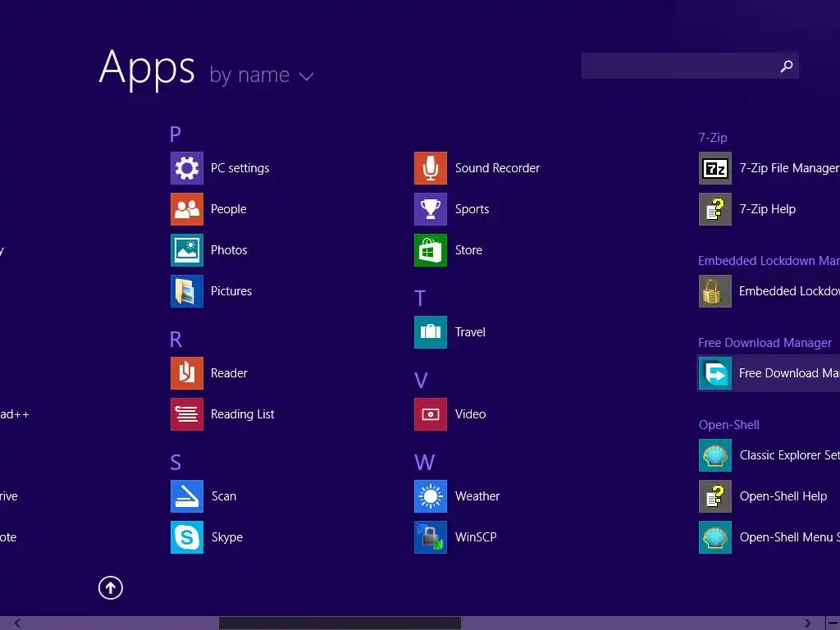This screenshot has height=630, width=840.
Task: Expand the 'by name' sort dropdown
Action: click(x=262, y=75)
